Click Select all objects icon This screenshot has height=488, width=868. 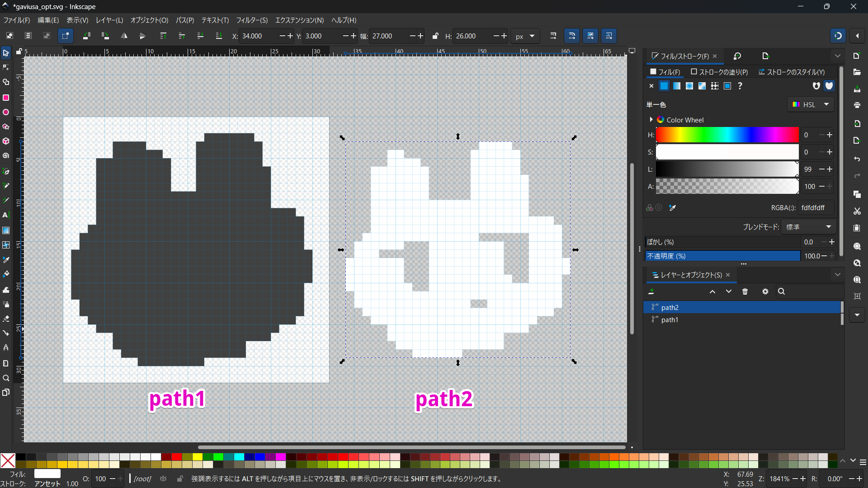pyautogui.click(x=9, y=36)
